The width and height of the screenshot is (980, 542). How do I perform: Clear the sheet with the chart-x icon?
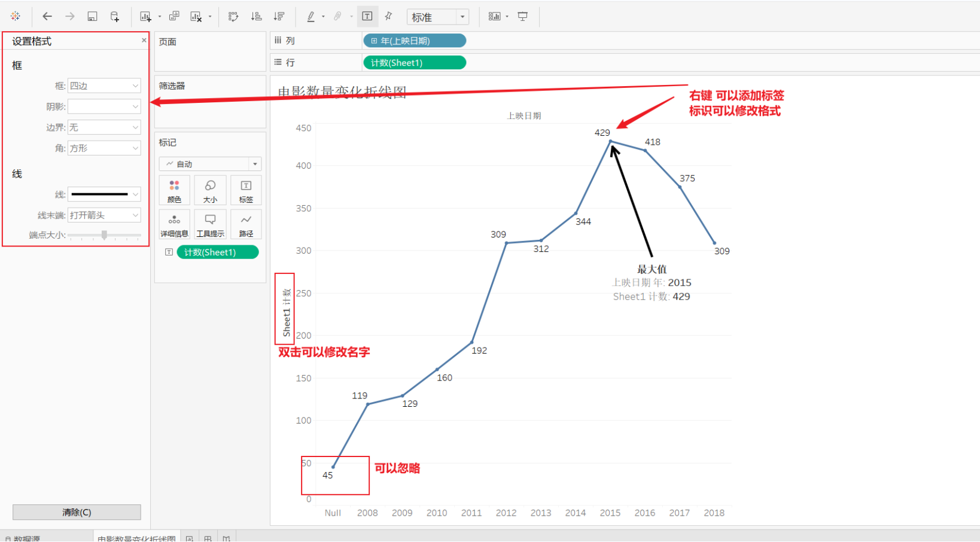pos(196,16)
